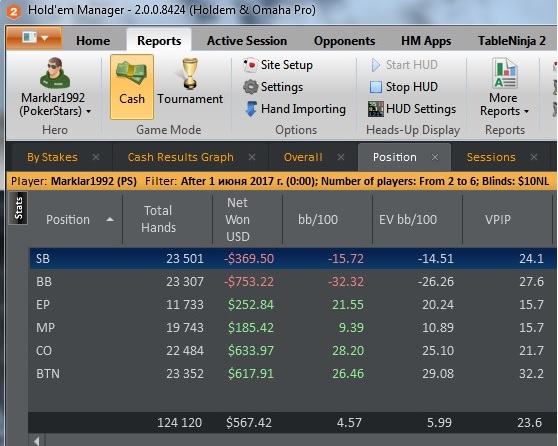Open the TableNinja 2 tab
Image resolution: width=558 pixels, height=446 pixels.
point(512,41)
